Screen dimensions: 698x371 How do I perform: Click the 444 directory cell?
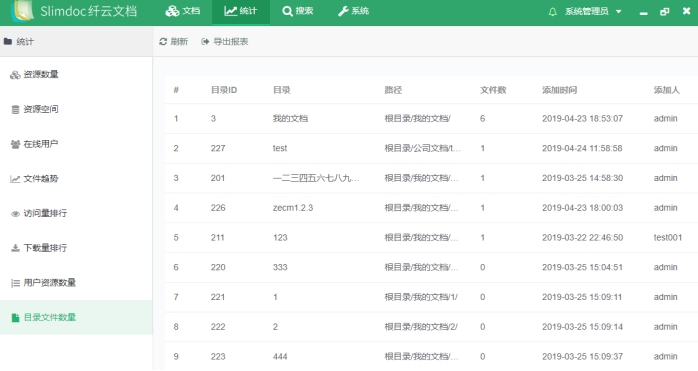click(x=280, y=357)
